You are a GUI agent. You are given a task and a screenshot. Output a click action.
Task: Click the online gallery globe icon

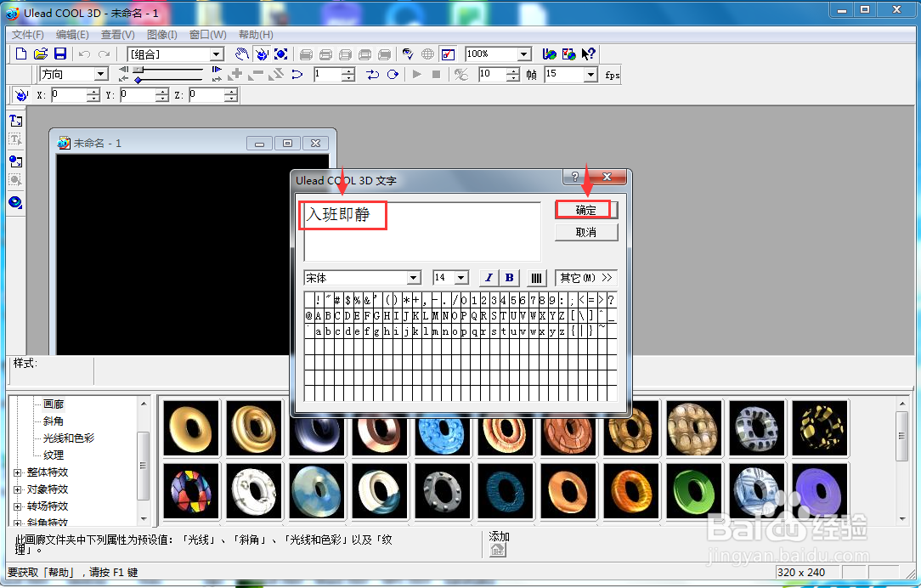point(568,54)
